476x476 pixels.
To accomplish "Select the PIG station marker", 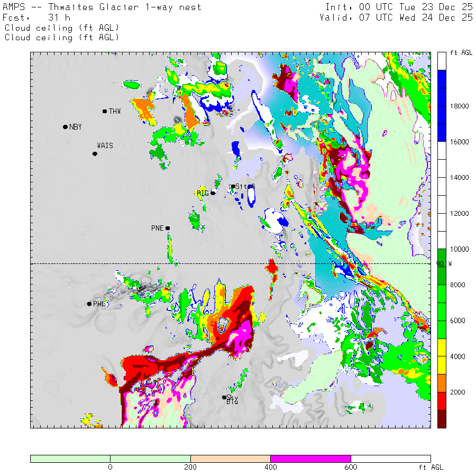I will (213, 193).
